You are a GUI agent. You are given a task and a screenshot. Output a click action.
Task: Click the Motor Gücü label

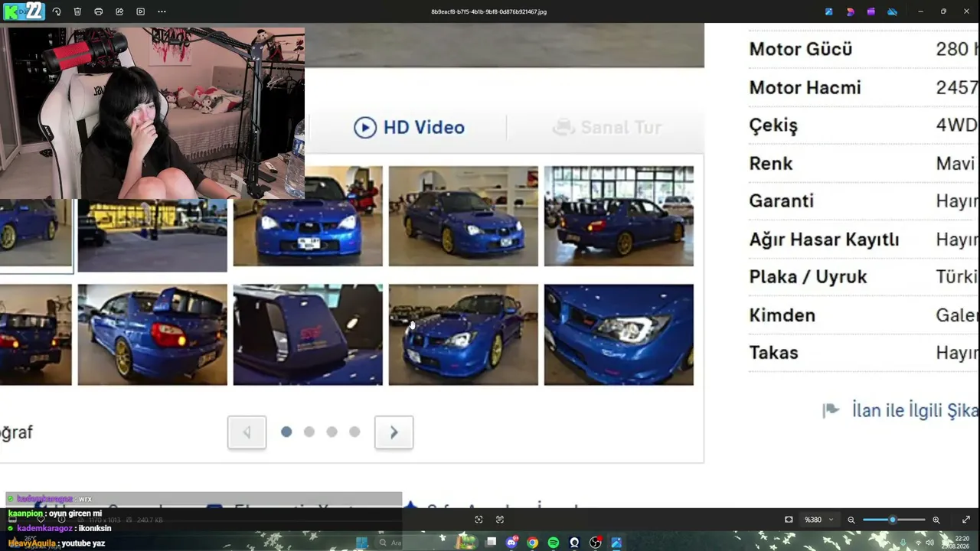[800, 49]
